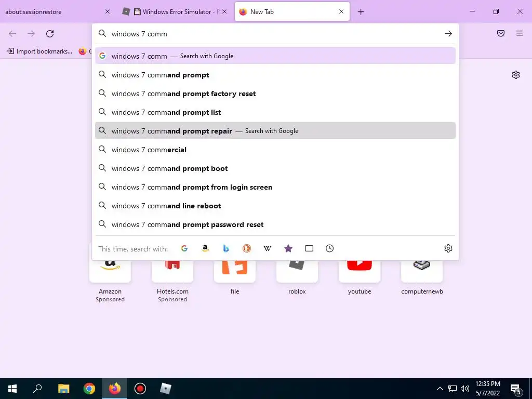Search open tabs using the tab icon

pos(309,248)
